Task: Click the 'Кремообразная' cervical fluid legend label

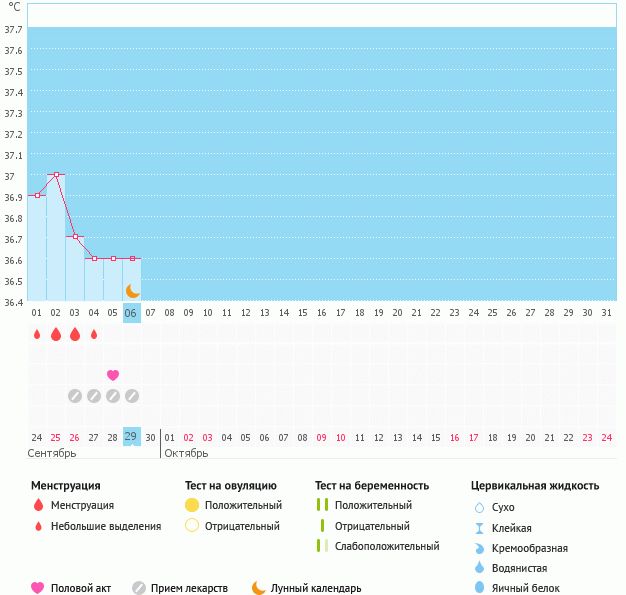Action: (530, 548)
